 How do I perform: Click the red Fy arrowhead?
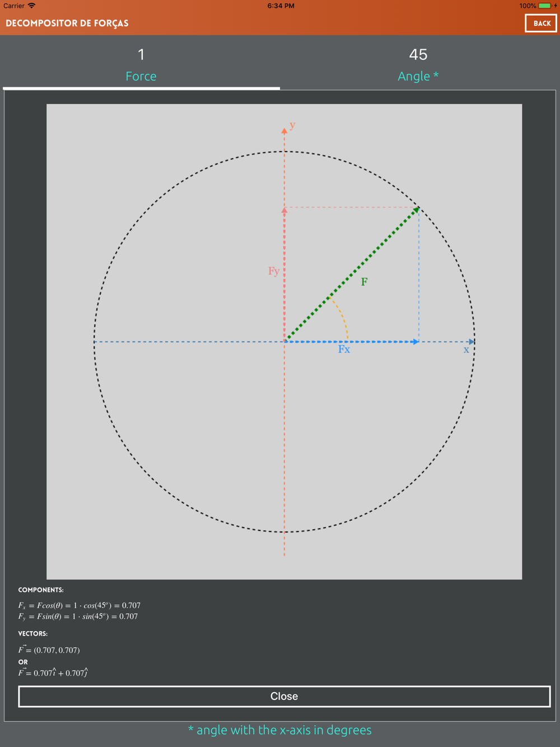pyautogui.click(x=284, y=211)
